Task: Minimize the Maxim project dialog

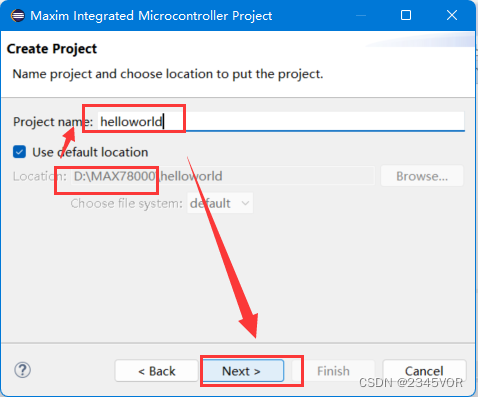Action: point(361,15)
